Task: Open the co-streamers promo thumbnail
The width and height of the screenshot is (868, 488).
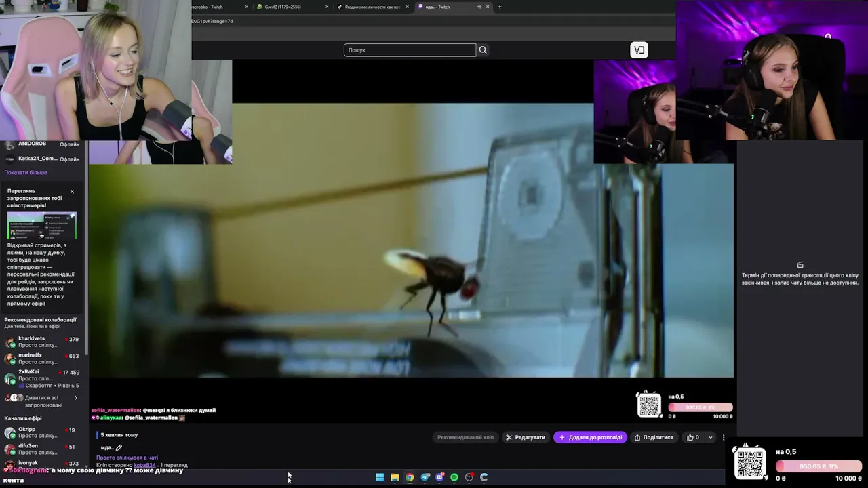Action: point(42,226)
